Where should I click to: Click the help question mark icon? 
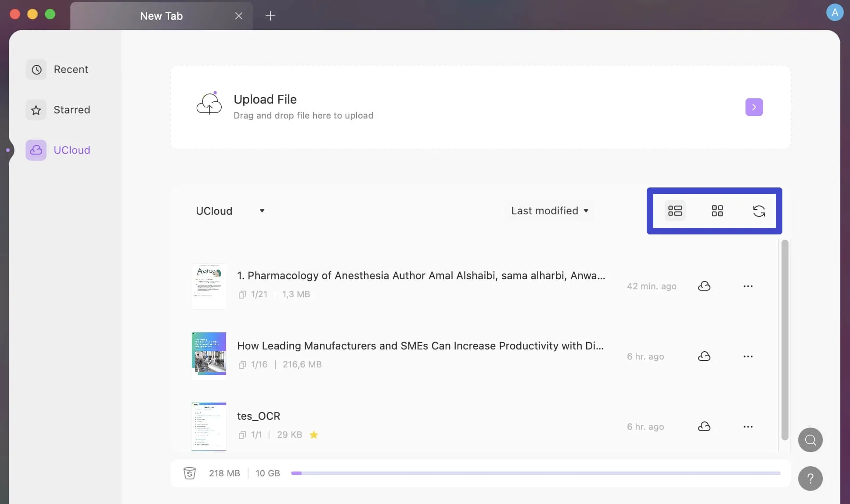point(810,478)
